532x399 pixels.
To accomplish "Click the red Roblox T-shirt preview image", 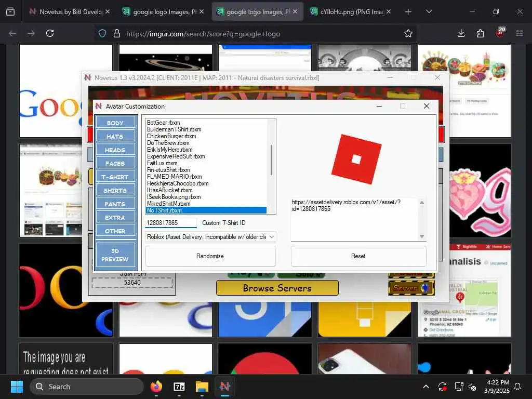I will [356, 159].
